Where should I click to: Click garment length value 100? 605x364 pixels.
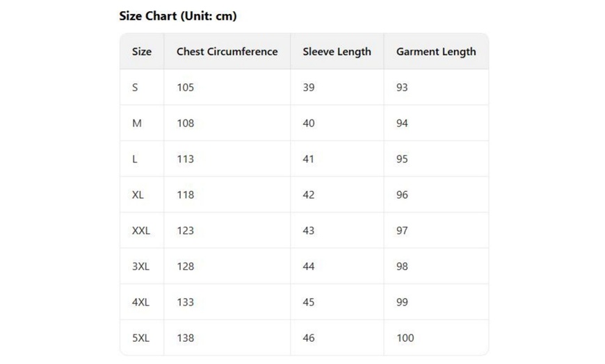[405, 338]
